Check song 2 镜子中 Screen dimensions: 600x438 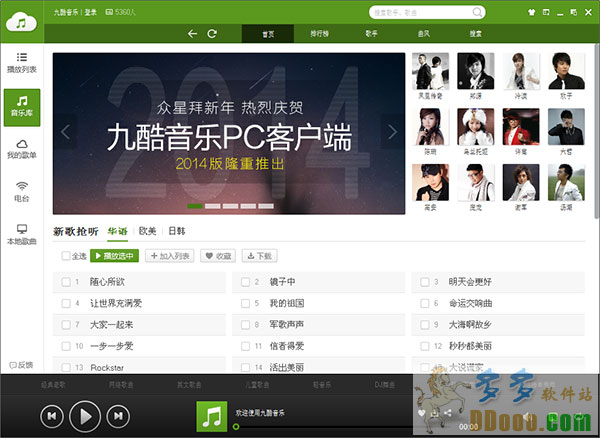click(x=245, y=282)
